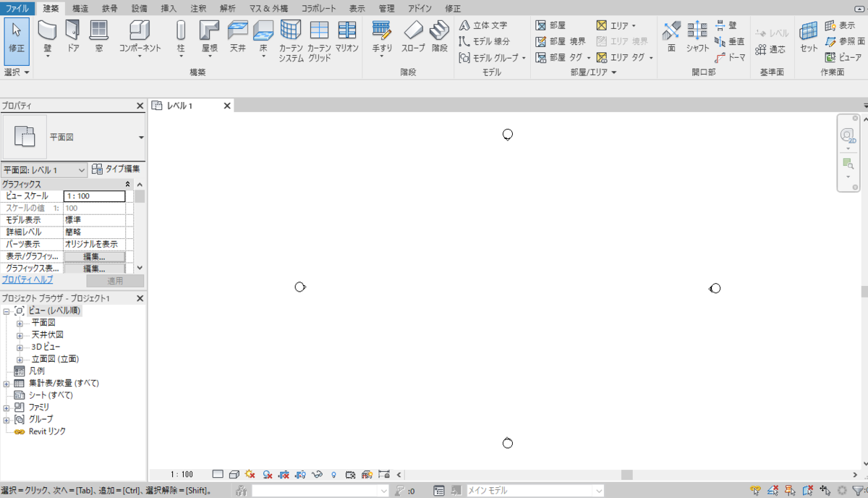868x498 pixels.
Task: Click the visual style icon in view control bar
Action: 234,474
